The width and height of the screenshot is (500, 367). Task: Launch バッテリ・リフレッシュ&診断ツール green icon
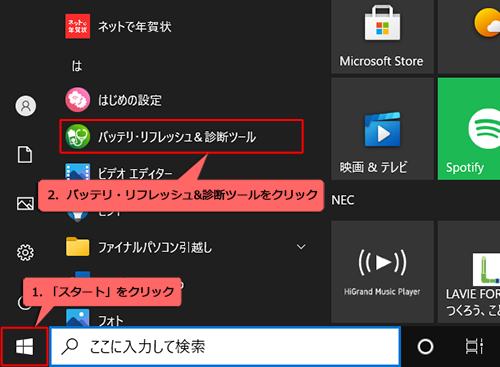click(x=78, y=136)
